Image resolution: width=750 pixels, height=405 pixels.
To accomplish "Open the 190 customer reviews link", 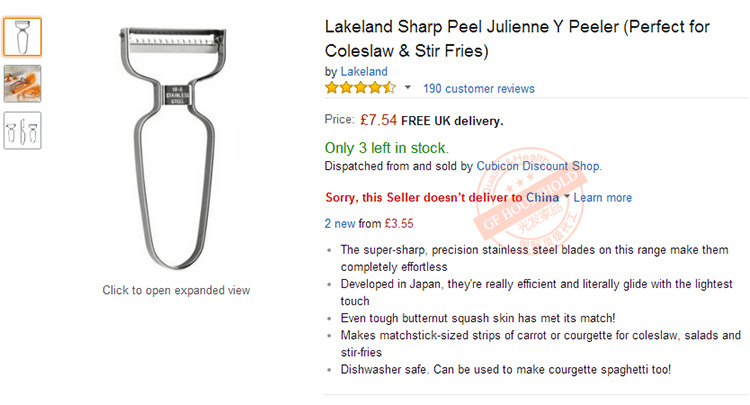I will (478, 89).
